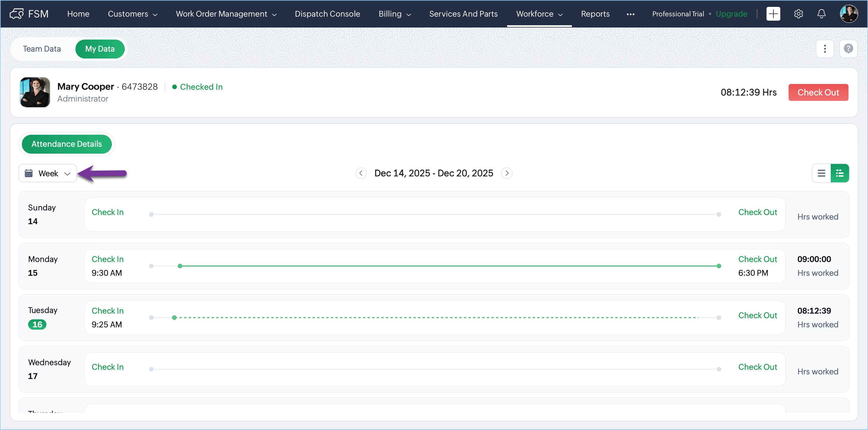Open the notifications bell
Screen dimensions: 868x430
coord(821,14)
